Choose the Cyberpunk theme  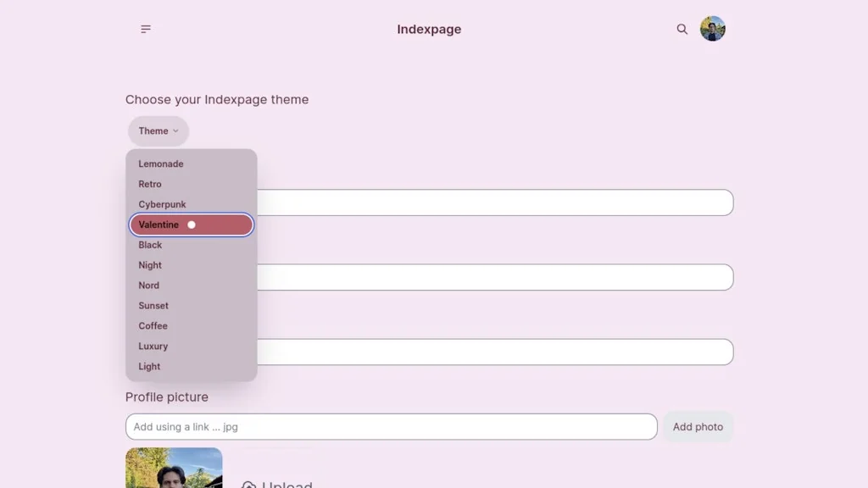tap(162, 204)
